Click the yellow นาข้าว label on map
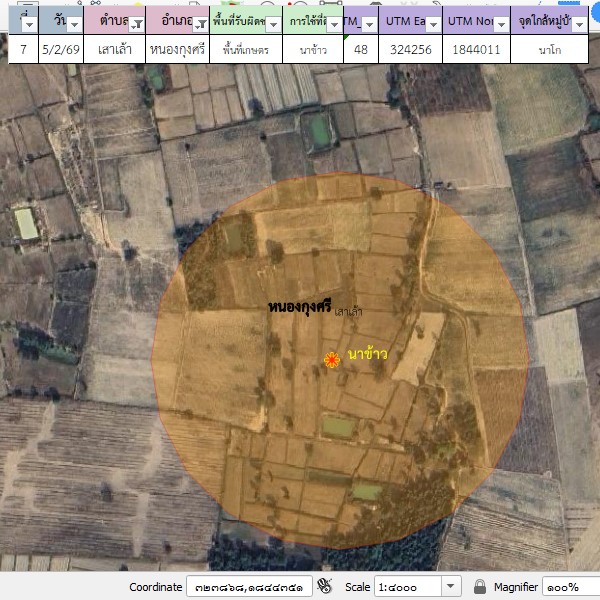Viewport: 600px width, 600px height. (x=367, y=355)
